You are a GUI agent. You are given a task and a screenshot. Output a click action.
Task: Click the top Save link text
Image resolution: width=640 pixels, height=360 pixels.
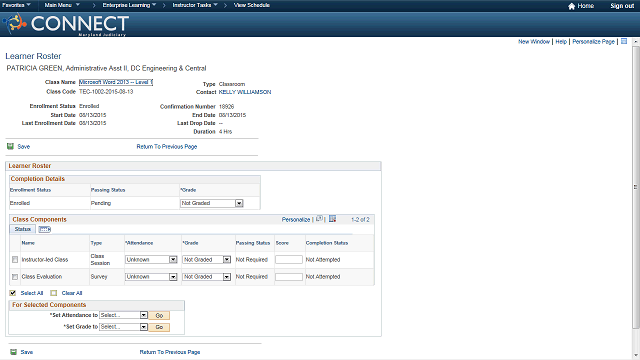pyautogui.click(x=24, y=147)
